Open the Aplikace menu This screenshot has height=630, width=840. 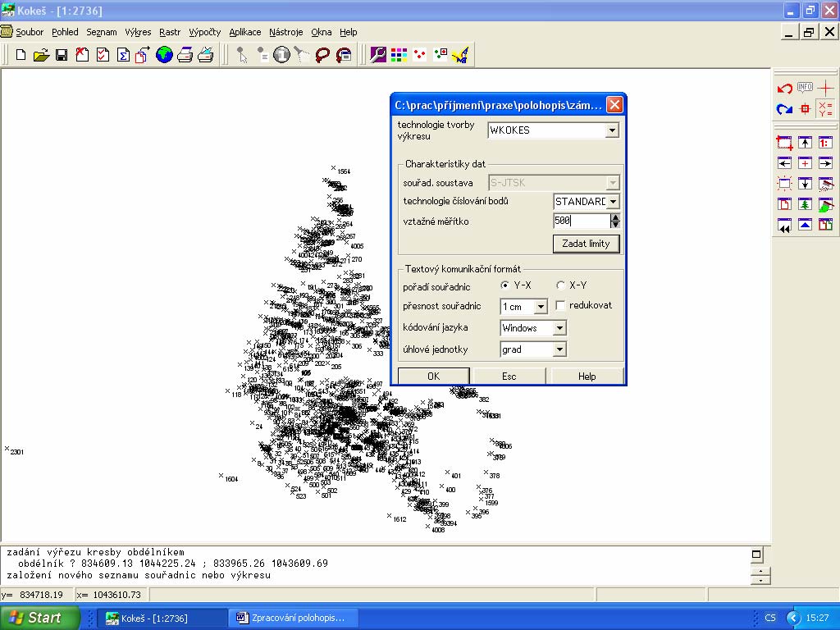[244, 32]
